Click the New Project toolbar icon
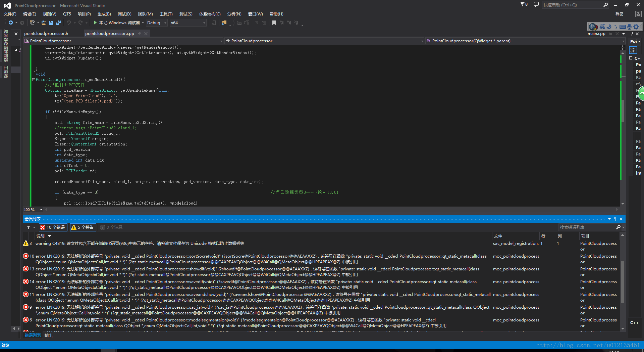 tap(32, 23)
